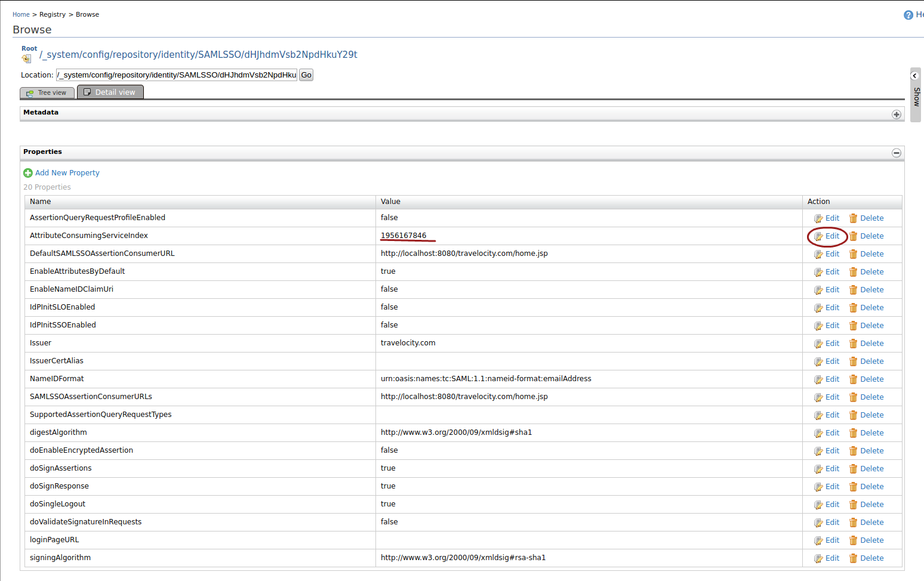The image size is (924, 581).
Task: Click Edit link for NameIDFormat property
Action: tap(832, 379)
